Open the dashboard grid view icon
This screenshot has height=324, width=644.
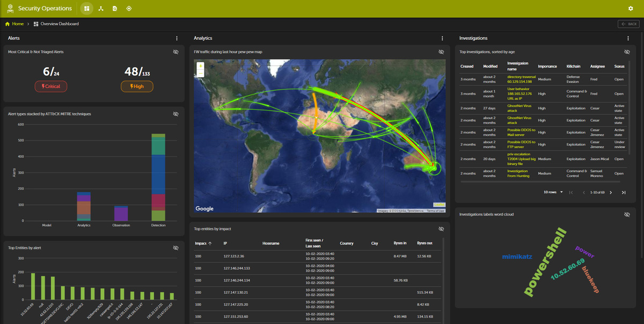(87, 9)
